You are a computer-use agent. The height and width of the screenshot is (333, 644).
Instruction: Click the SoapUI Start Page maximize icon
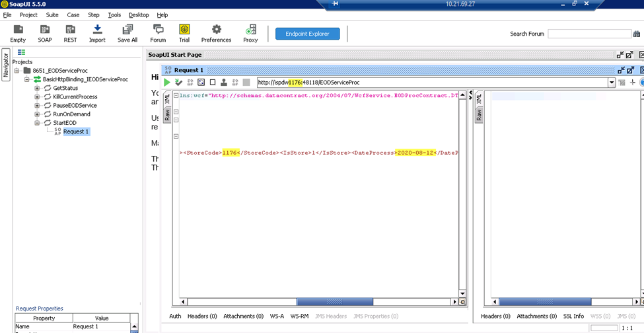pos(630,55)
